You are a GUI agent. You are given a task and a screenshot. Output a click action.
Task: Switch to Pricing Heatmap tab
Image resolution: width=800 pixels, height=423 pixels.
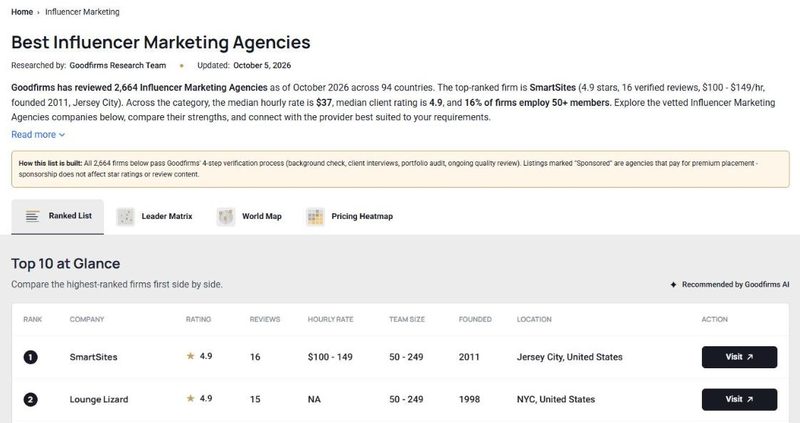pos(349,216)
